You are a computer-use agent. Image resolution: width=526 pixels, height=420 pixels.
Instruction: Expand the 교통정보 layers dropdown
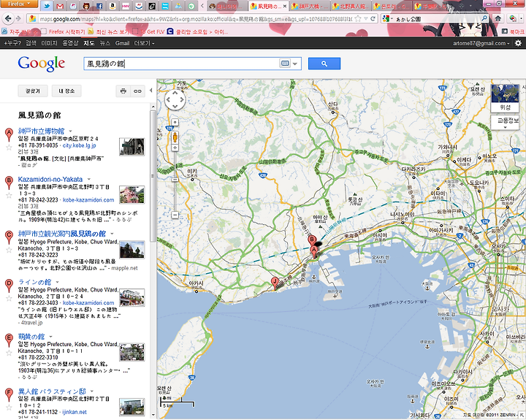[507, 123]
